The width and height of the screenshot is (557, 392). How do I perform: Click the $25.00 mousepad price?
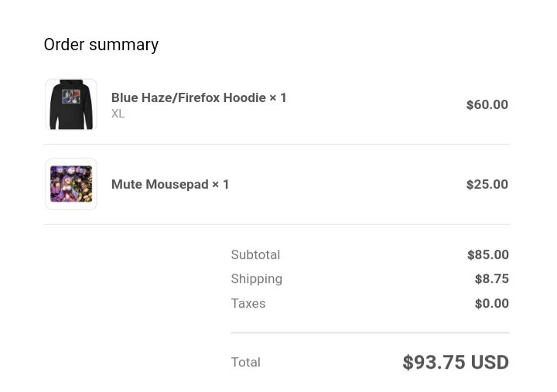[x=487, y=184]
